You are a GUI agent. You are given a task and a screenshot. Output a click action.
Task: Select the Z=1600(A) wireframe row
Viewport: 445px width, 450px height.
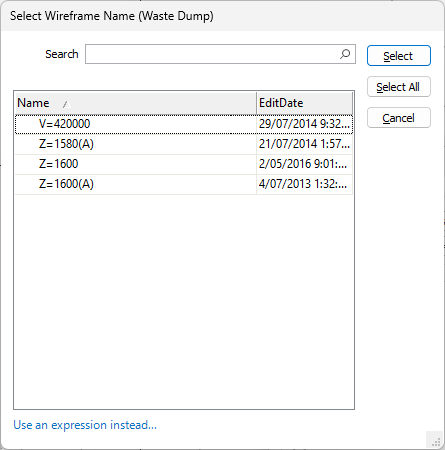click(184, 184)
